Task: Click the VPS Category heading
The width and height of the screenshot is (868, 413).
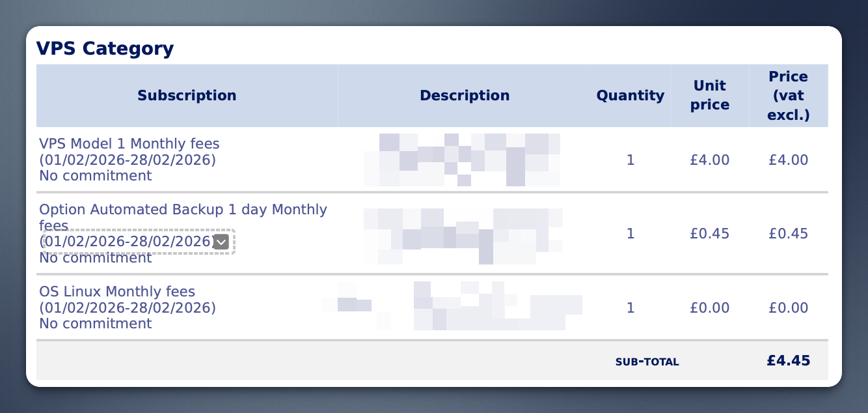Action: point(105,48)
